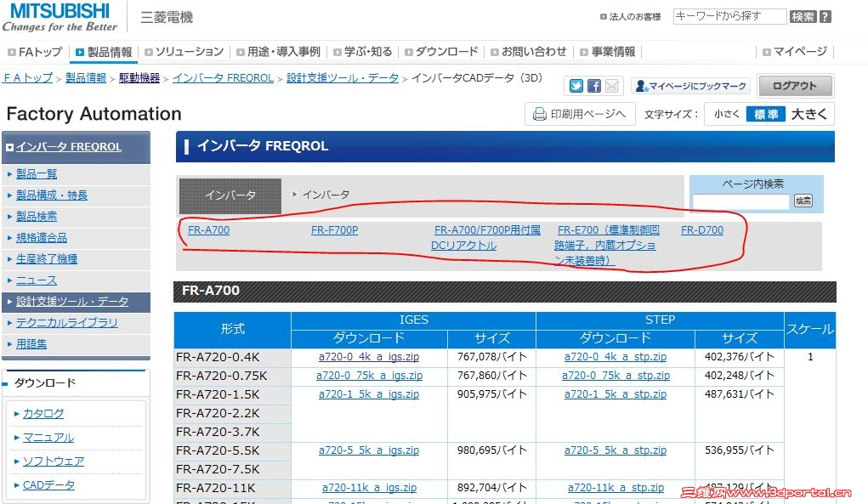Download a720-0_75k_a_igs.zip IGES file
This screenshot has height=504, width=868.
click(369, 376)
